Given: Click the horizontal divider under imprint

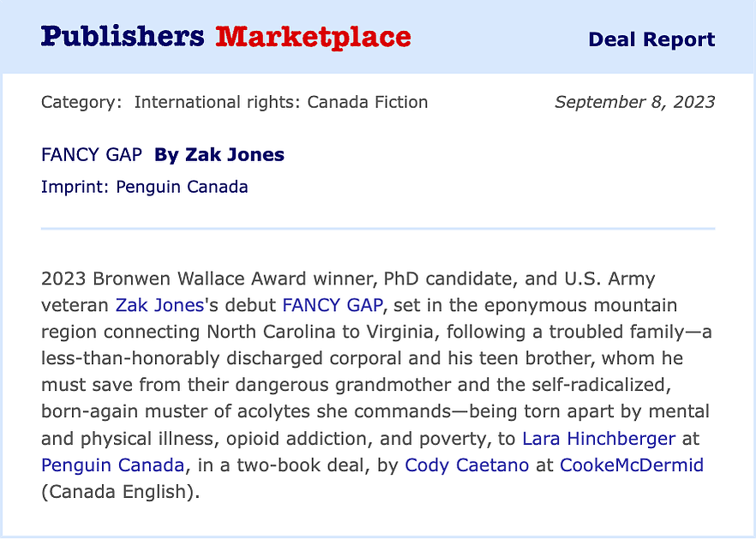Looking at the screenshot, I should pyautogui.click(x=378, y=229).
